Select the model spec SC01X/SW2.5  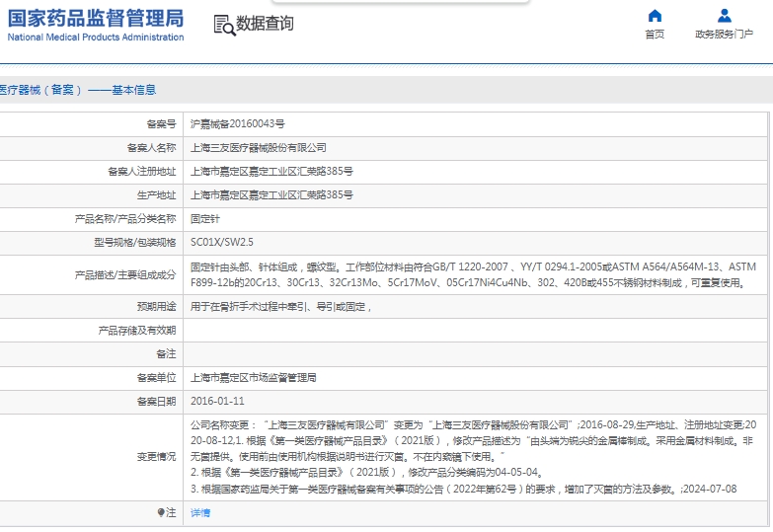click(222, 242)
